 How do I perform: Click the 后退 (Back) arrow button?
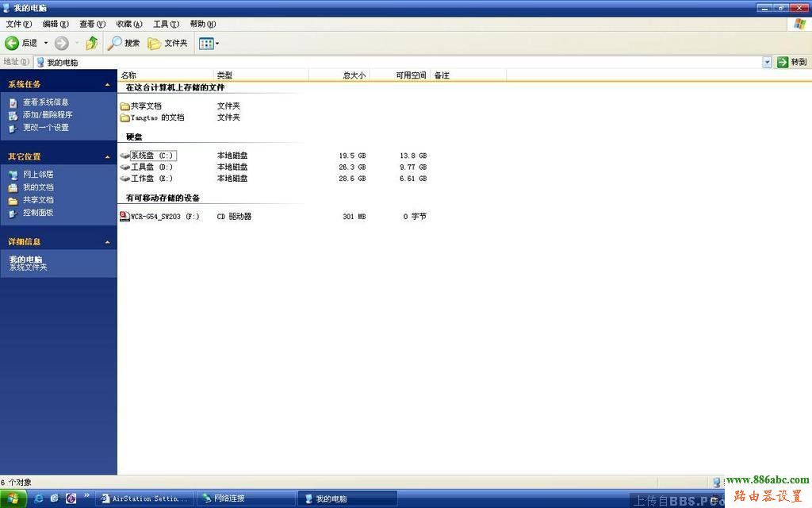pos(13,43)
